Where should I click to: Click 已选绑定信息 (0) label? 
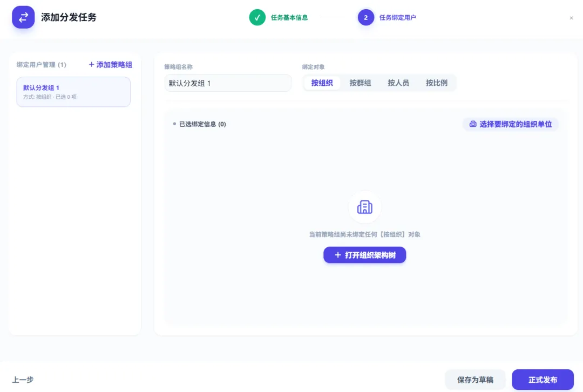click(x=202, y=124)
